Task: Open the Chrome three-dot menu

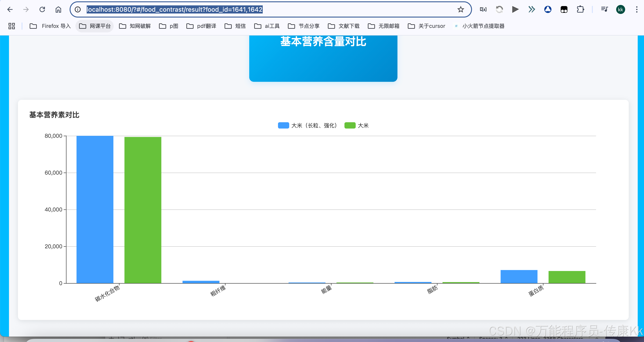Action: pyautogui.click(x=637, y=9)
